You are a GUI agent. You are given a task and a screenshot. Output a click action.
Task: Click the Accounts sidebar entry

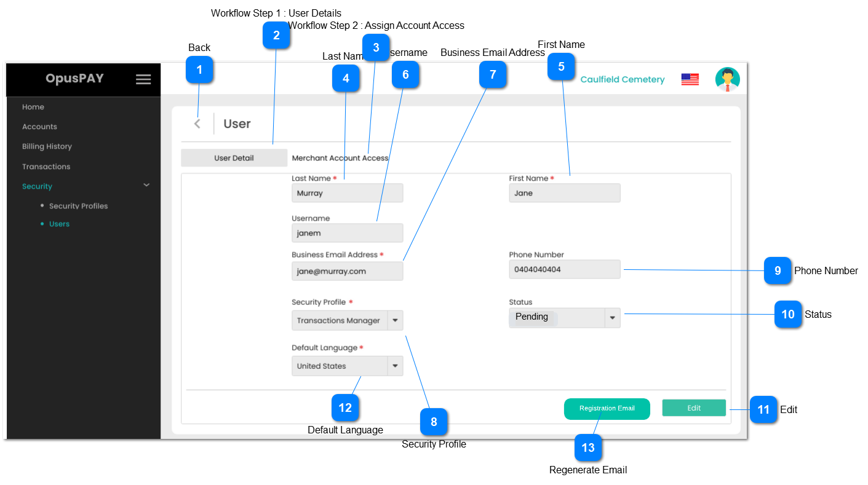pos(39,126)
